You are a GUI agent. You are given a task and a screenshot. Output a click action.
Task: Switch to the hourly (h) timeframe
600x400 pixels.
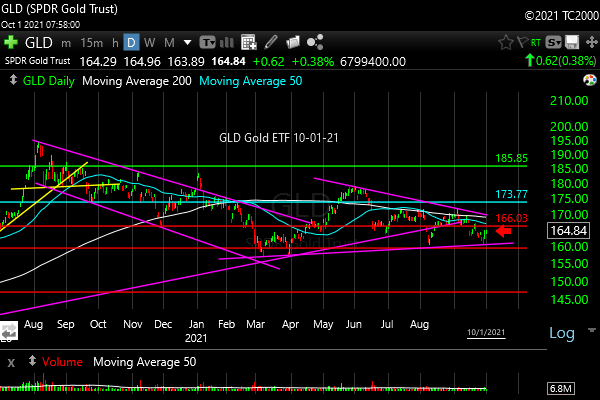coord(115,42)
